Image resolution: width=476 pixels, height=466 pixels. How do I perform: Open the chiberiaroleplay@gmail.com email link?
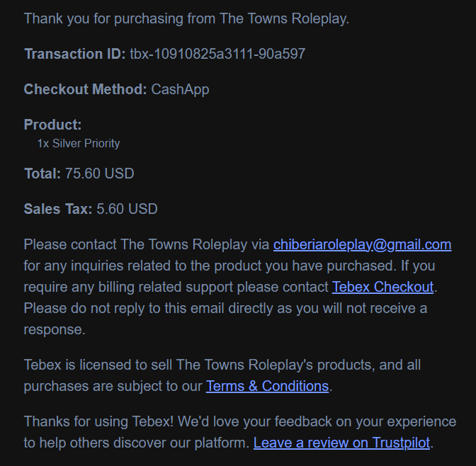[x=362, y=245]
